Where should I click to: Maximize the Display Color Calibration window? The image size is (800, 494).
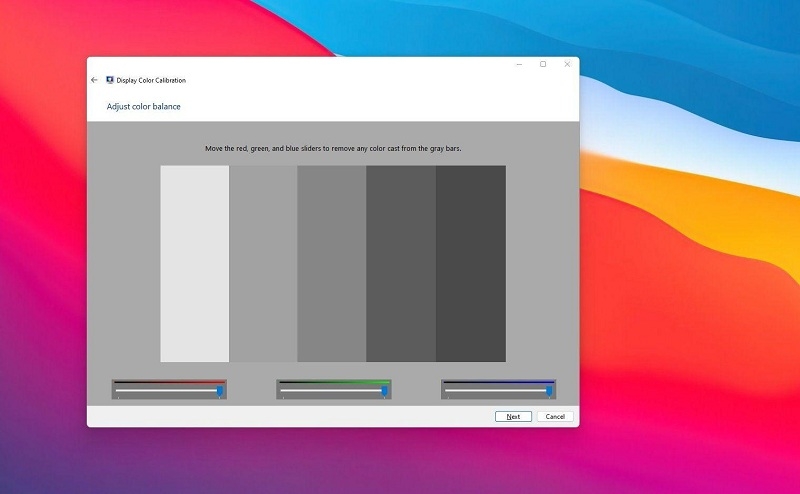[x=543, y=64]
